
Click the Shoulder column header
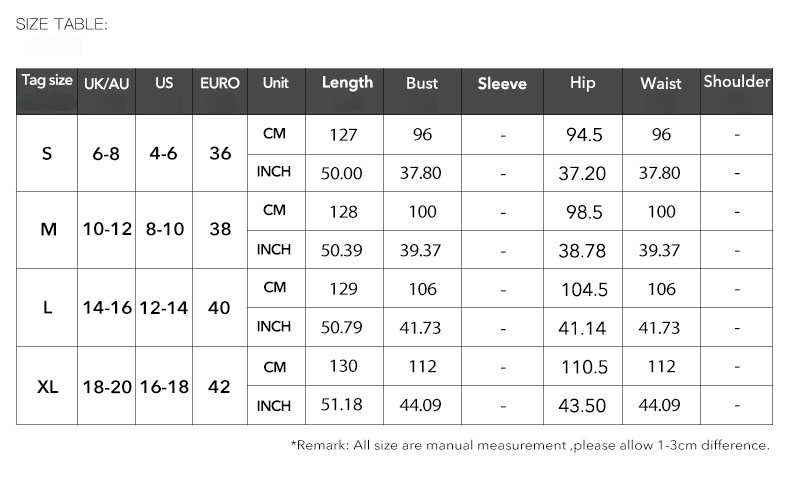point(736,82)
